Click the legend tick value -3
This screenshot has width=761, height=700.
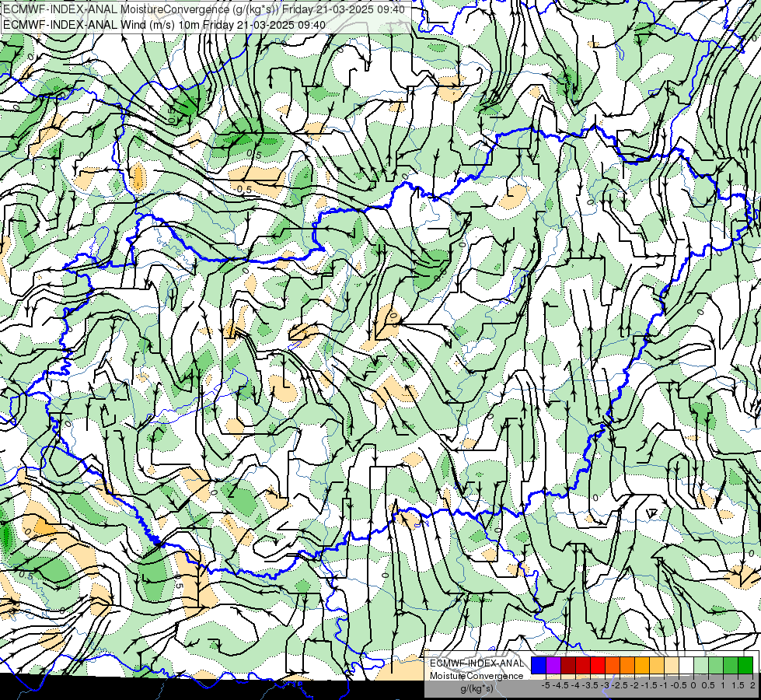click(605, 685)
